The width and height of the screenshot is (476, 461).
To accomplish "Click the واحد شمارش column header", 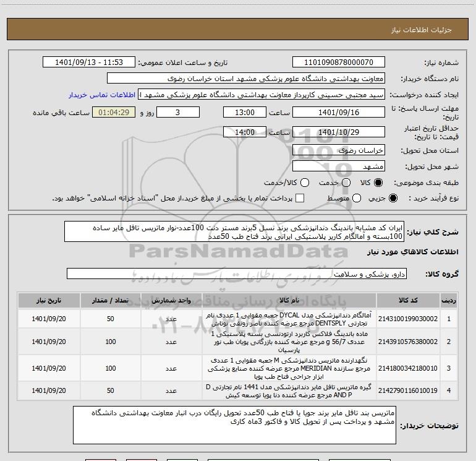I will [171, 300].
